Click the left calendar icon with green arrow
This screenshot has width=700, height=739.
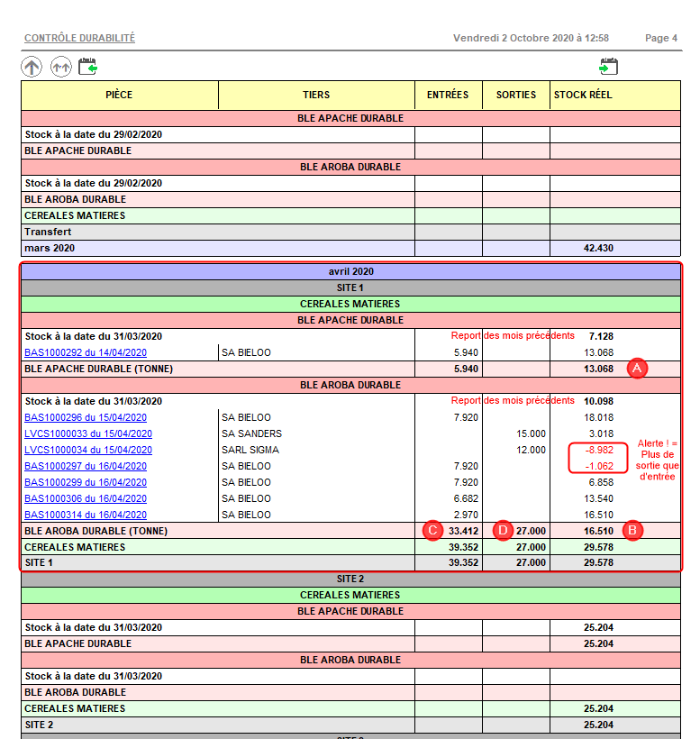coord(88,66)
